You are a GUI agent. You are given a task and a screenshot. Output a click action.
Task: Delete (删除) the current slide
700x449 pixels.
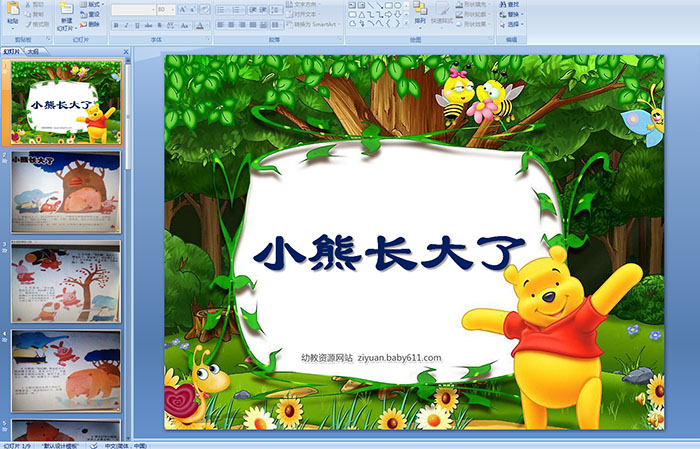click(x=90, y=24)
